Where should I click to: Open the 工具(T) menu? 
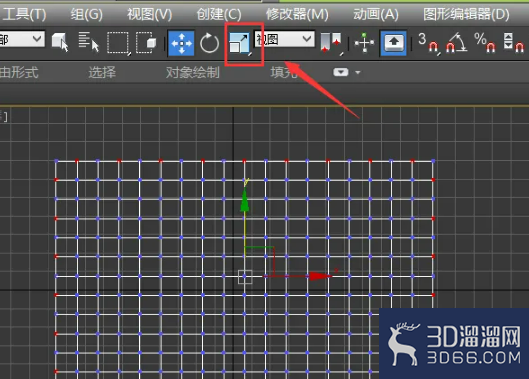pos(24,15)
